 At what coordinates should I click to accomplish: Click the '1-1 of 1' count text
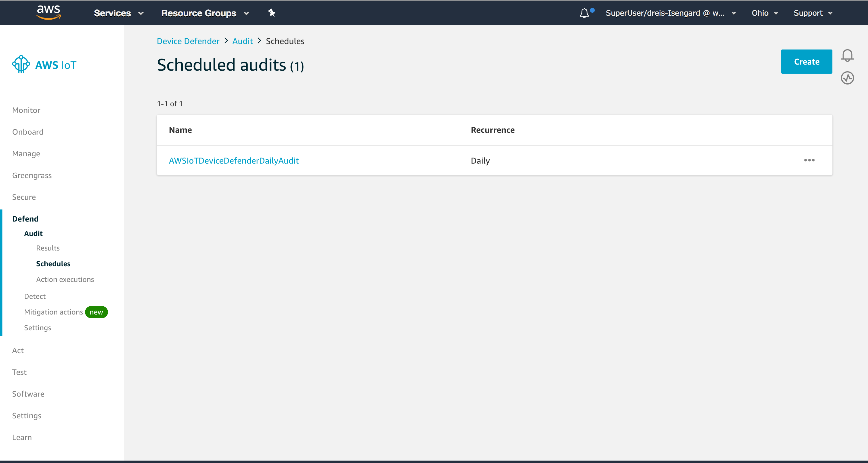pyautogui.click(x=170, y=104)
